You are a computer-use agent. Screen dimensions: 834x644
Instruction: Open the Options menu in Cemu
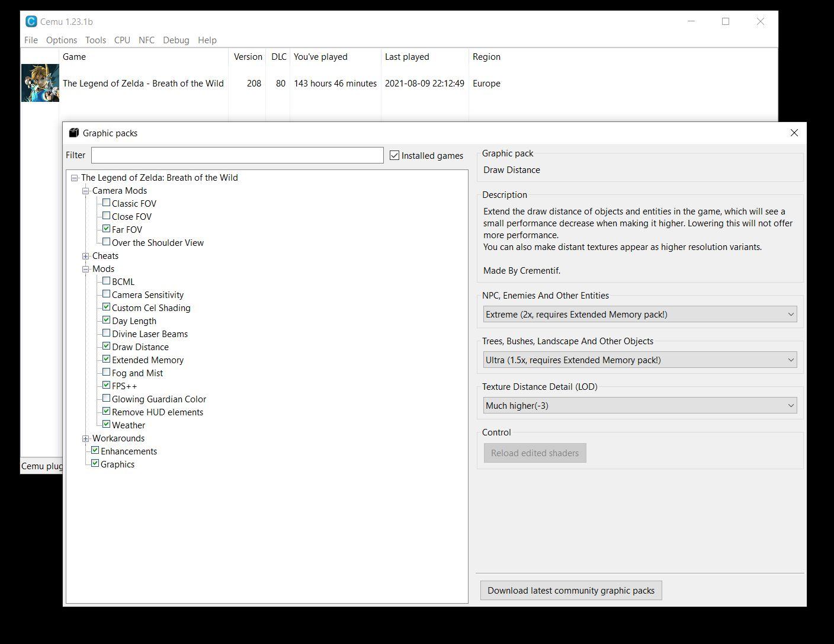point(62,40)
